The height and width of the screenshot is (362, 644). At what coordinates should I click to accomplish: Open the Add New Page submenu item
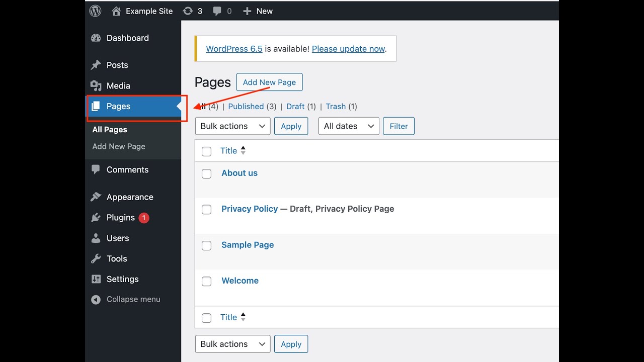(119, 146)
